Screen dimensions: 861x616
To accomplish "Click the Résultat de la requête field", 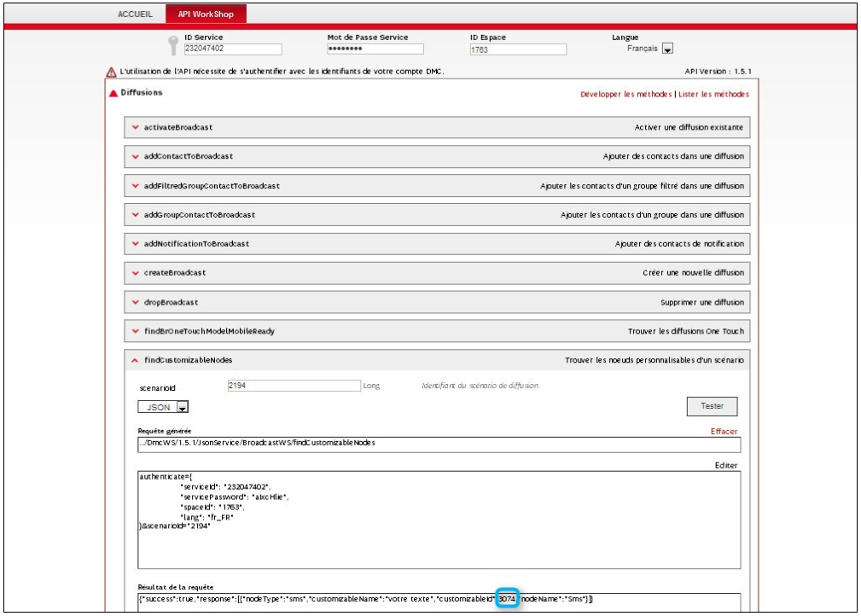I will click(x=439, y=601).
